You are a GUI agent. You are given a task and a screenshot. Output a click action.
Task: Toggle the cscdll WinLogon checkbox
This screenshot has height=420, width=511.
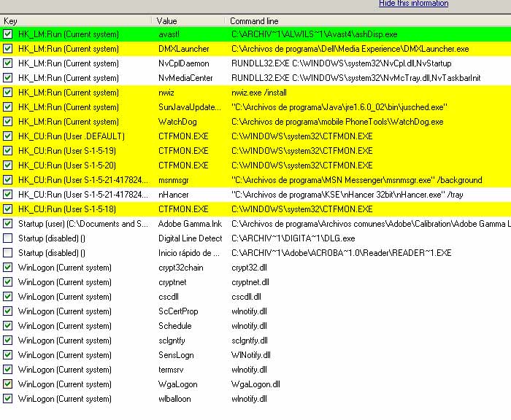coord(7,297)
